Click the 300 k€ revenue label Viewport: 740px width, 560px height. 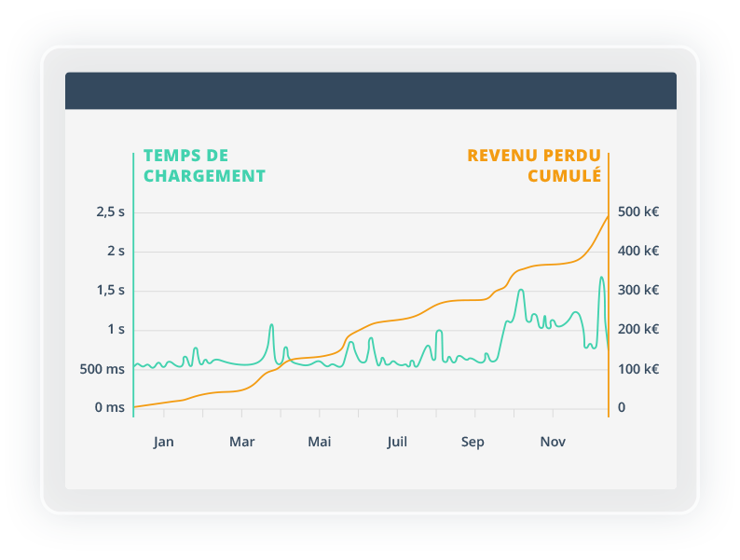tap(638, 290)
